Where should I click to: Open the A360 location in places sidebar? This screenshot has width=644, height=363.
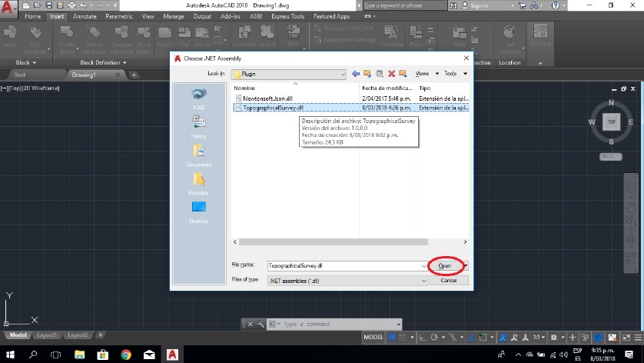pos(199,98)
